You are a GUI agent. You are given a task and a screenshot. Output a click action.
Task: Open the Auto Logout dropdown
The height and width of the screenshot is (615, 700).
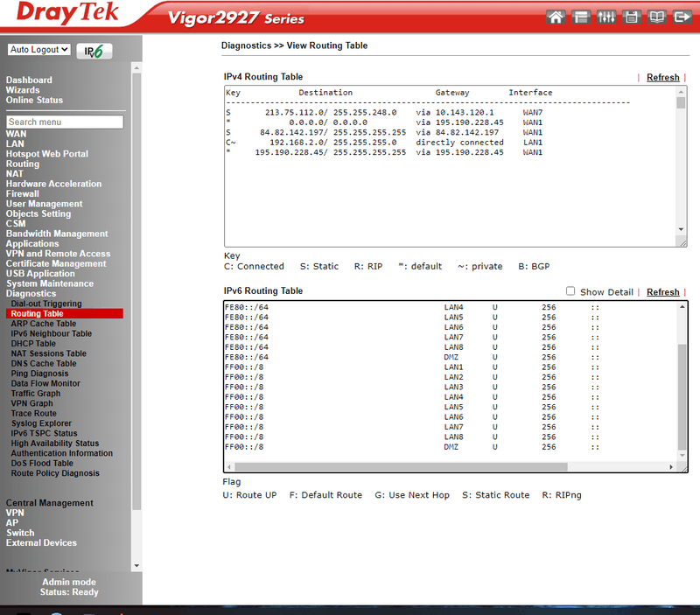39,50
